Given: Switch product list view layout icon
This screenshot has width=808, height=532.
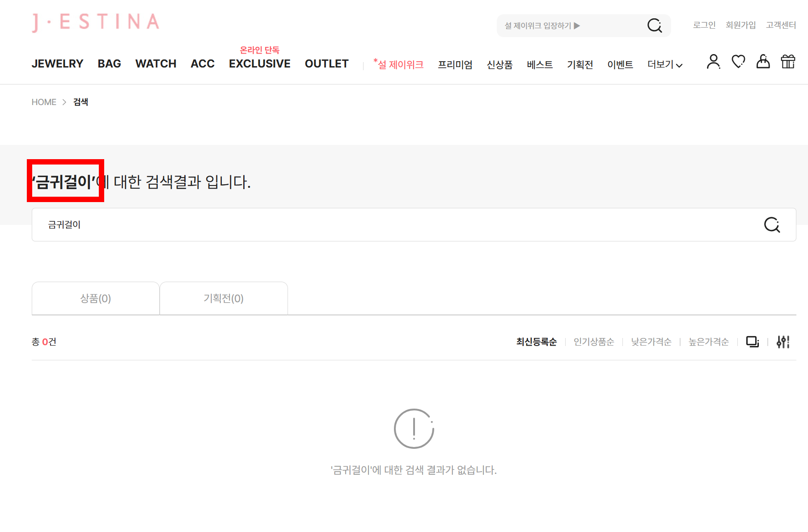Looking at the screenshot, I should click(753, 342).
